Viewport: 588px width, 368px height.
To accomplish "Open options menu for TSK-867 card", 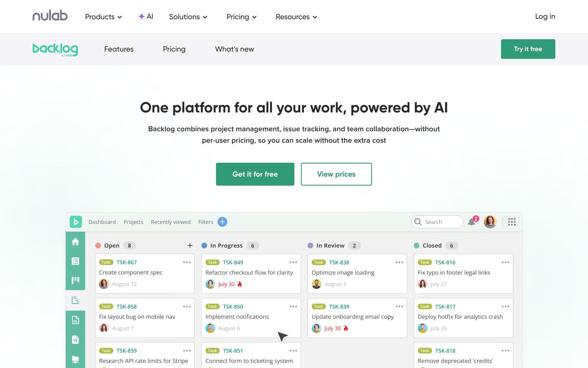I will click(187, 262).
